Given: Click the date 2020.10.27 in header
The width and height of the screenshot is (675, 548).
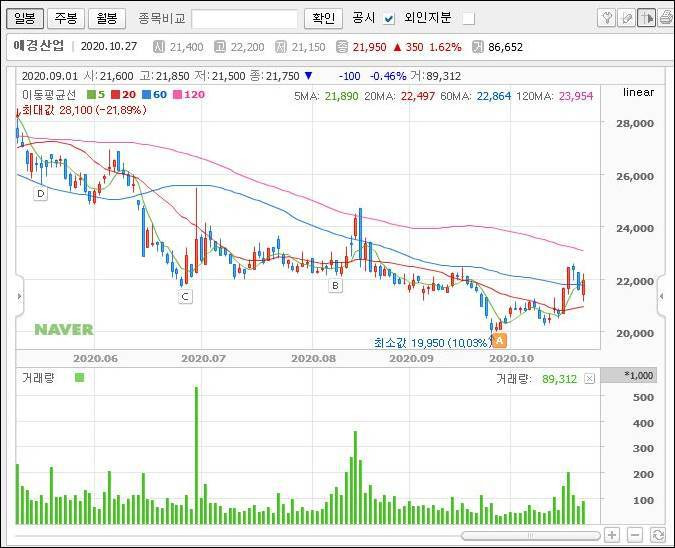Looking at the screenshot, I should coord(109,46).
